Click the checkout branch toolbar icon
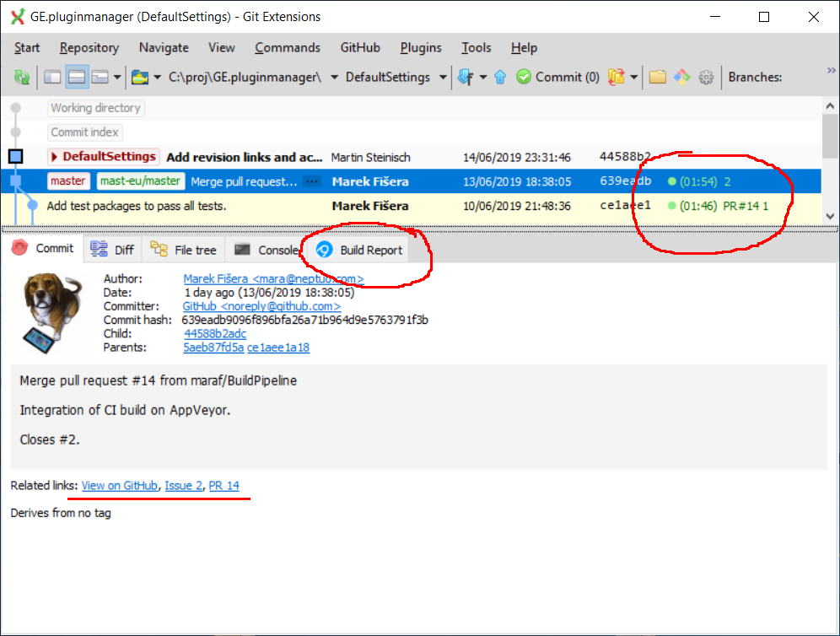The height and width of the screenshot is (636, 840). pyautogui.click(x=616, y=77)
